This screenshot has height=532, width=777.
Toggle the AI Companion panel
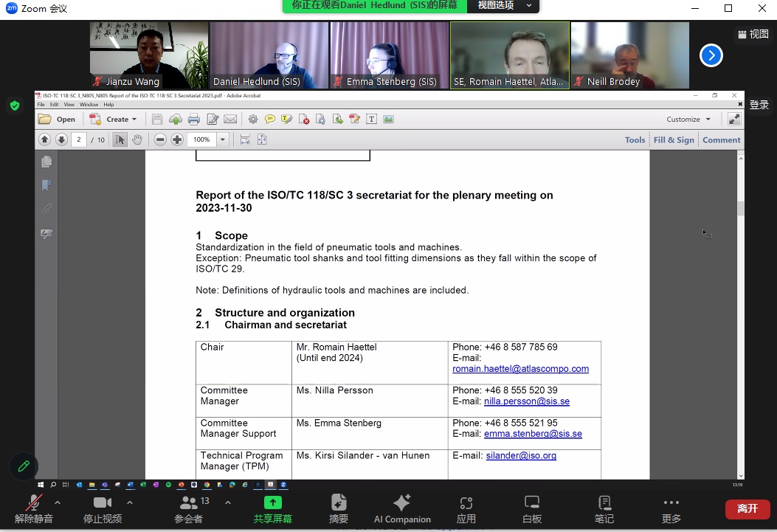pyautogui.click(x=402, y=508)
